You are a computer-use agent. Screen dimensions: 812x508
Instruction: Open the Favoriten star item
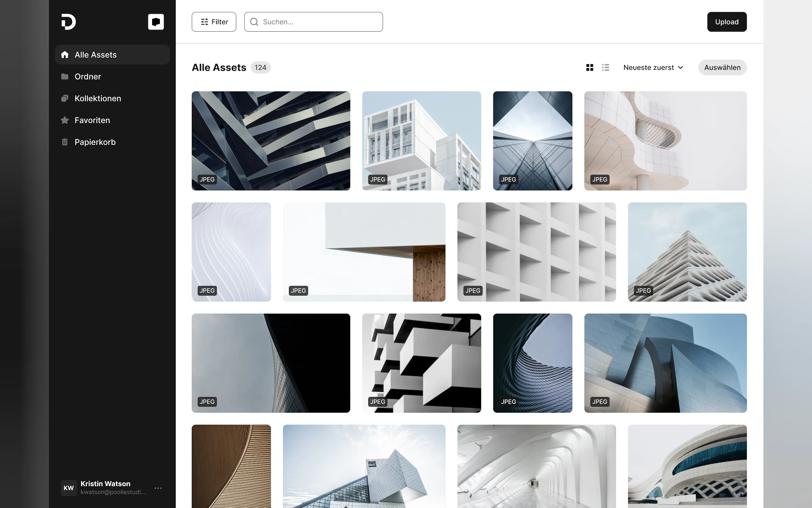[x=92, y=120]
